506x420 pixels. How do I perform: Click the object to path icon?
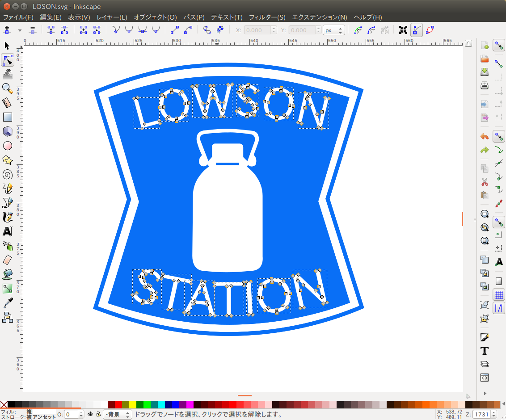click(x=207, y=30)
